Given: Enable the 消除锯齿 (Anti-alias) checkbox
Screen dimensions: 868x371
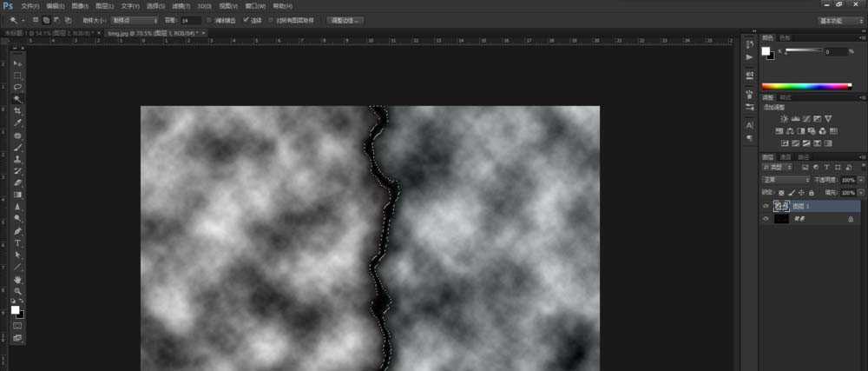Looking at the screenshot, I should [208, 19].
